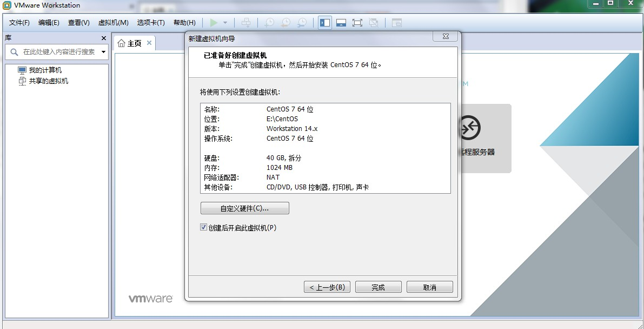This screenshot has height=329, width=644.
Task: Close the 主页 tab
Action: [x=149, y=43]
